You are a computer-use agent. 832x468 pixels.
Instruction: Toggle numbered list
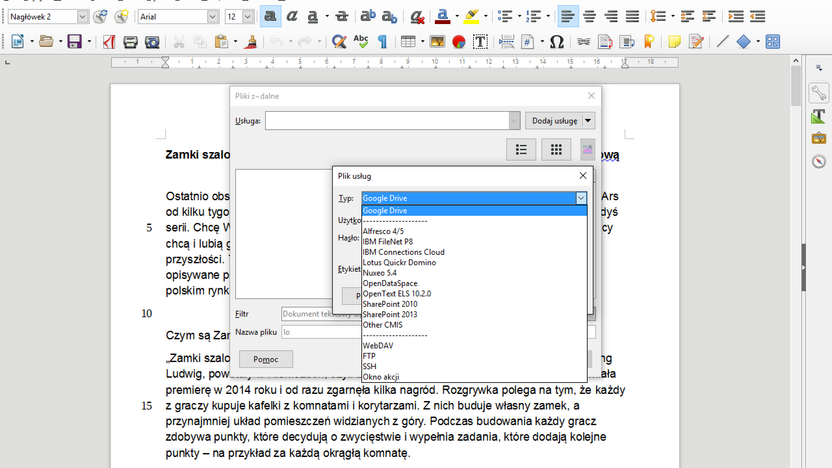pos(533,17)
